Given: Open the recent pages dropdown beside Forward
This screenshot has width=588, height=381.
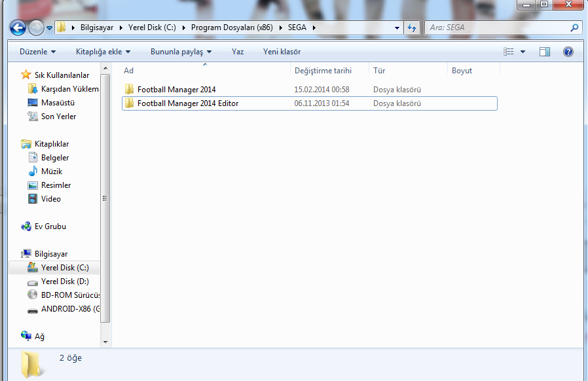Looking at the screenshot, I should click(x=49, y=28).
